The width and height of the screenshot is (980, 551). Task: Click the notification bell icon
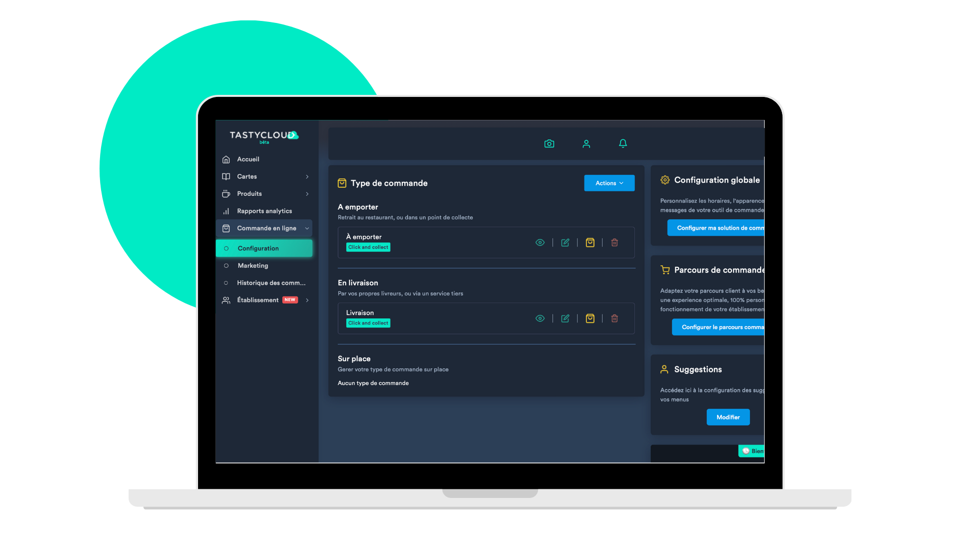[x=623, y=143]
